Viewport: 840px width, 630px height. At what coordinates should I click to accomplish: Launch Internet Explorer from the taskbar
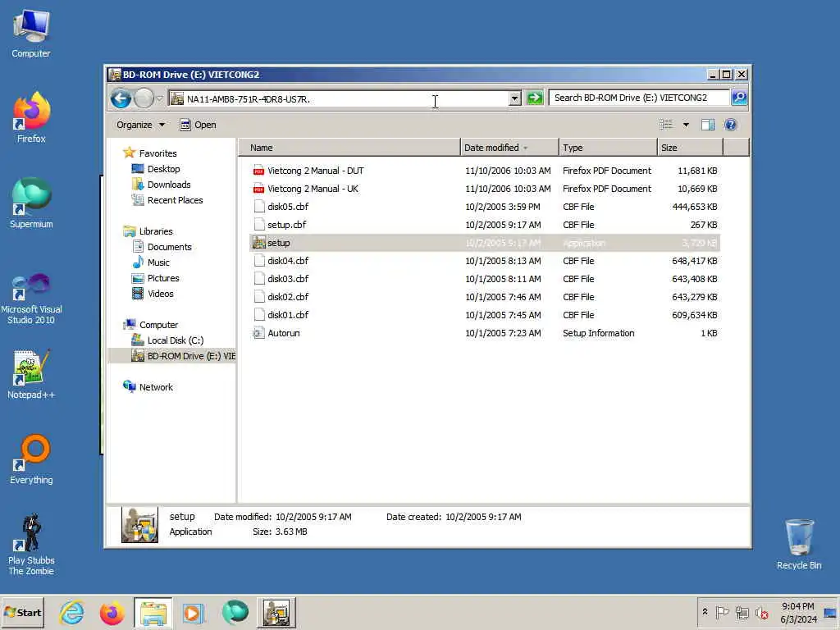[71, 613]
